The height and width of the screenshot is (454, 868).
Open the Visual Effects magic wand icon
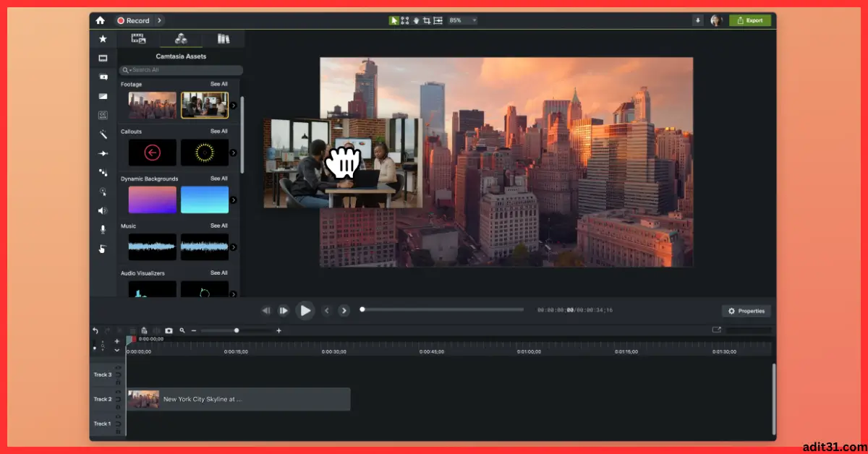pyautogui.click(x=103, y=134)
